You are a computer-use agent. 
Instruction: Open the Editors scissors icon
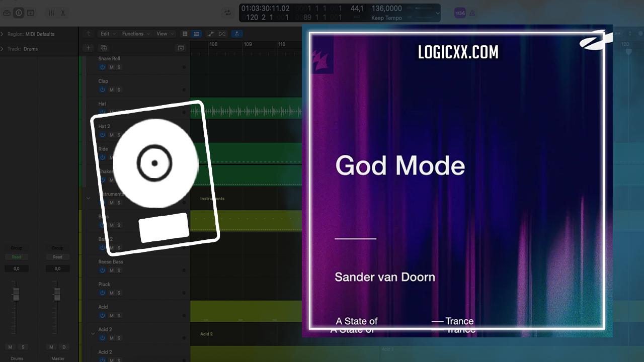click(x=63, y=13)
